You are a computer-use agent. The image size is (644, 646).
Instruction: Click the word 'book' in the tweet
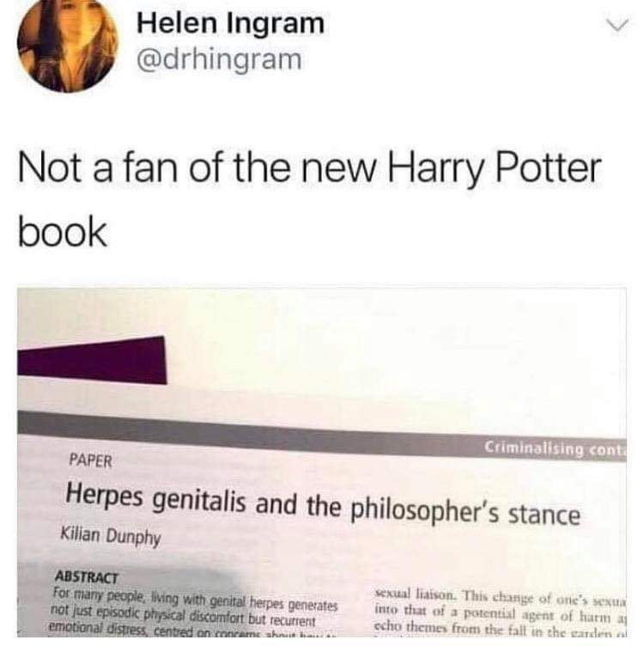pyautogui.click(x=63, y=232)
